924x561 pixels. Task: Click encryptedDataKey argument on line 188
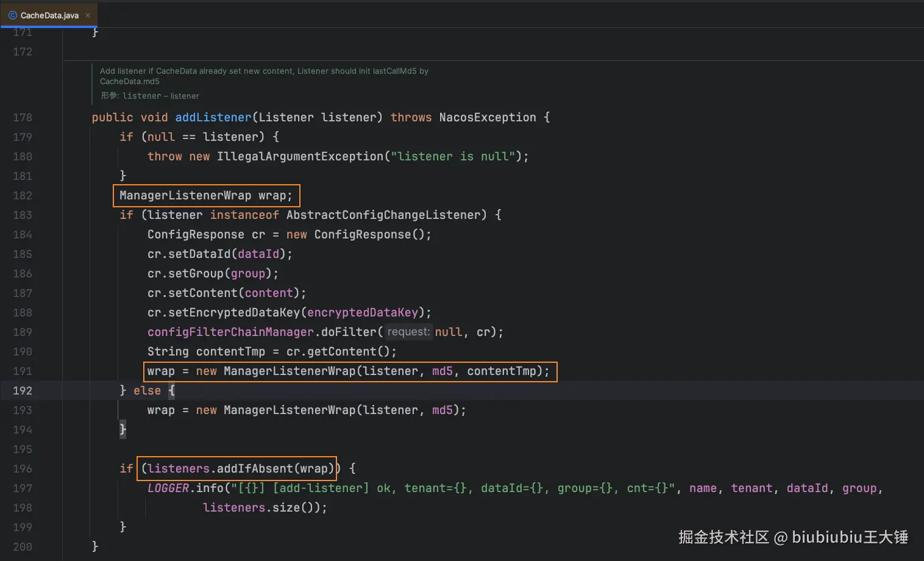click(363, 313)
